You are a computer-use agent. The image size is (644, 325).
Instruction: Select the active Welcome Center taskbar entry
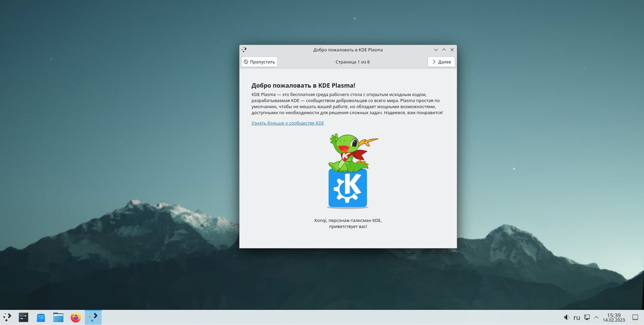[93, 317]
